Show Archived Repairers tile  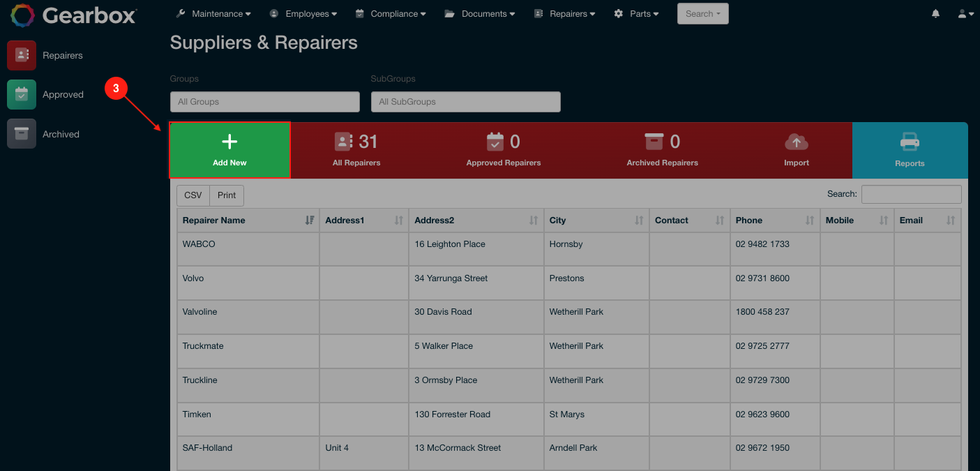coord(662,150)
